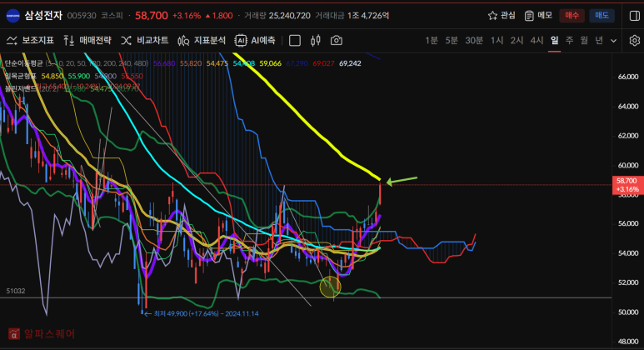This screenshot has height=350, width=644.
Task: Open 비교차트 comparison chart
Action: pyautogui.click(x=145, y=40)
